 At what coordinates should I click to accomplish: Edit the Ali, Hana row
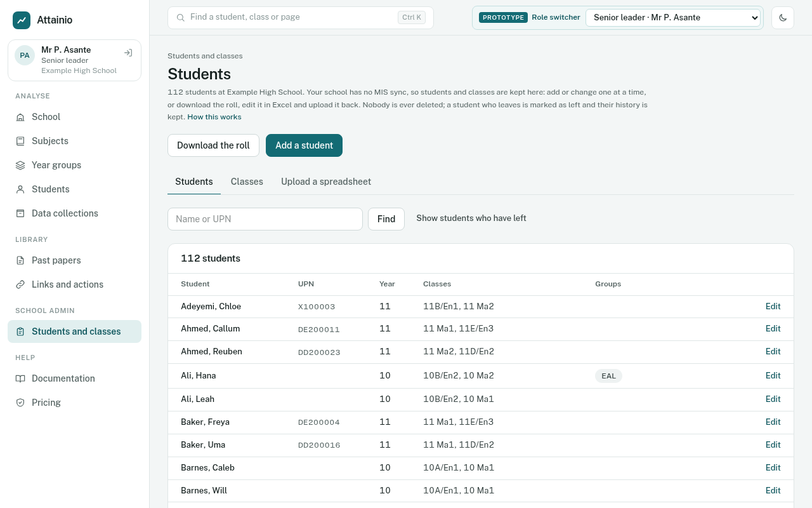(x=773, y=375)
